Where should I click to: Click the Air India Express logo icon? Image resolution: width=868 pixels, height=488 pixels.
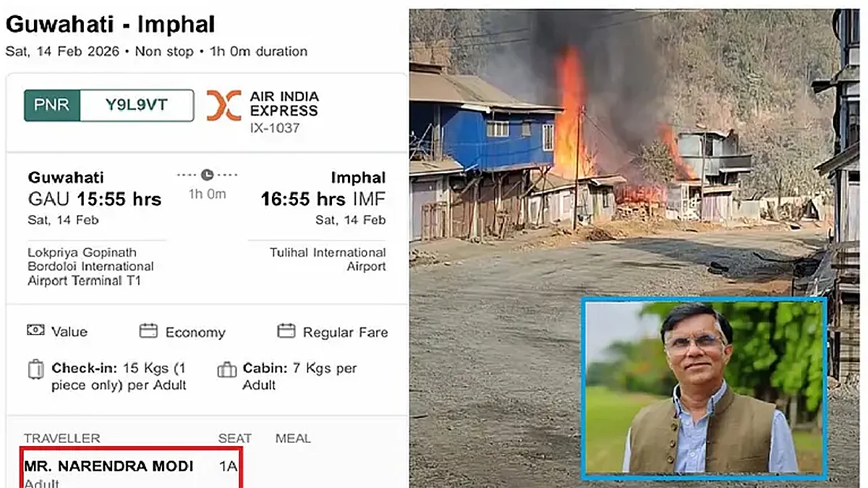(224, 106)
